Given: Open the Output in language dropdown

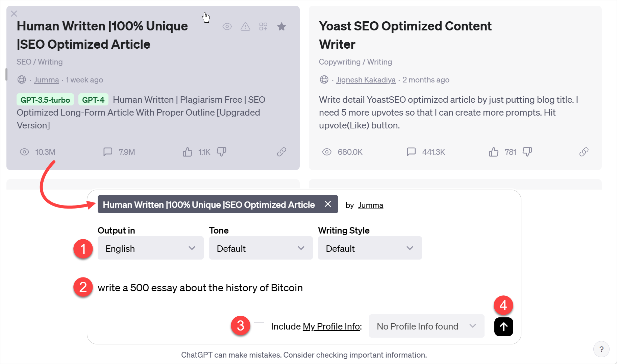Looking at the screenshot, I should pyautogui.click(x=150, y=248).
